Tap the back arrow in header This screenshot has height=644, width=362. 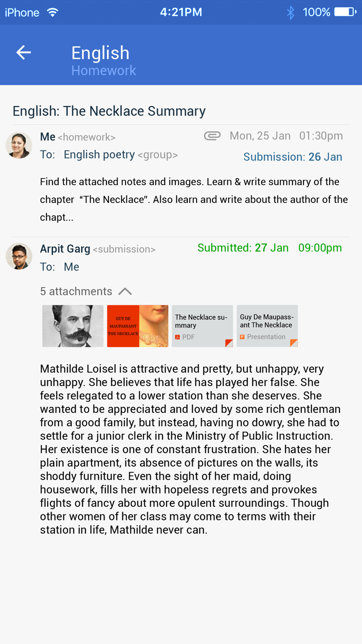coord(24,53)
